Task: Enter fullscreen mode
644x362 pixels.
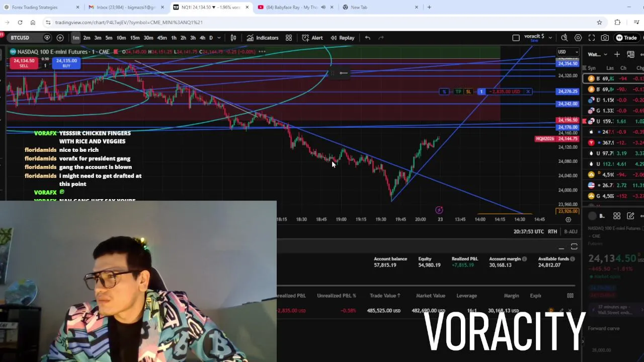Action: [x=592, y=38]
